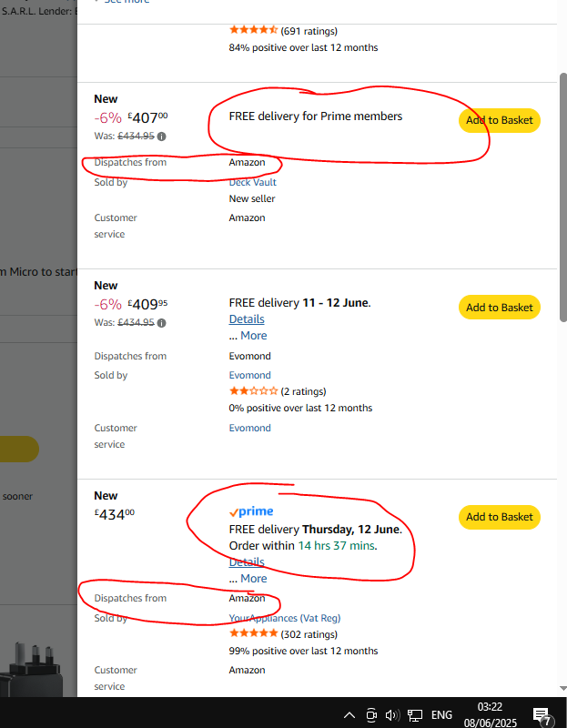The width and height of the screenshot is (567, 728).
Task: Show hidden system tray icons
Action: point(349,715)
